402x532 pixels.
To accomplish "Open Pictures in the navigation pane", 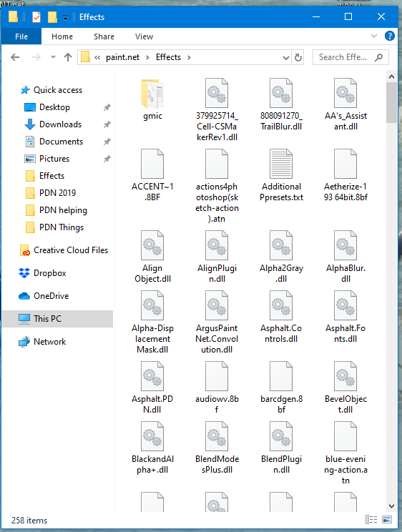I will click(x=54, y=159).
